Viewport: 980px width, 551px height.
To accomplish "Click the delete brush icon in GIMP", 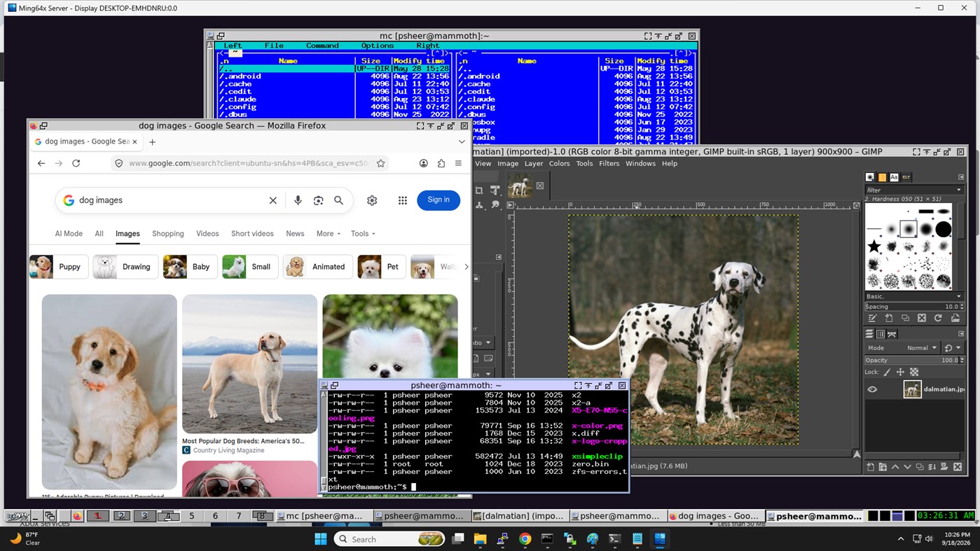I will click(x=922, y=318).
